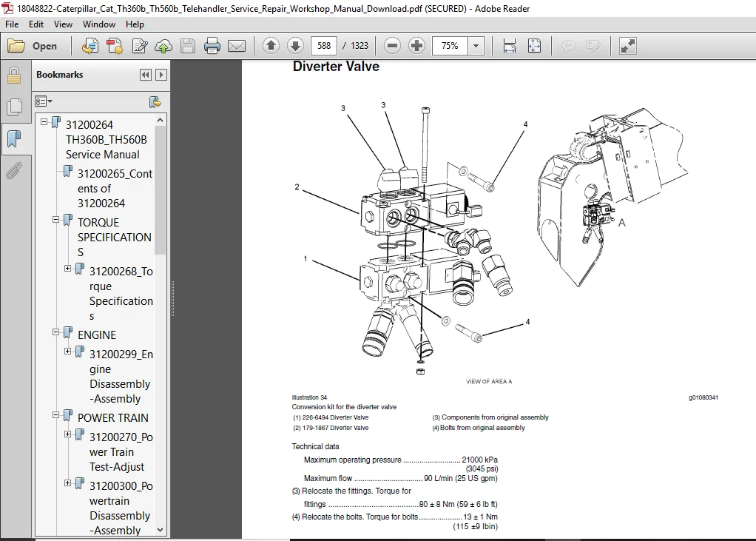The image size is (756, 541).
Task: Collapse the TORQUE SPECIFICATIONS bookmark
Action: [56, 219]
